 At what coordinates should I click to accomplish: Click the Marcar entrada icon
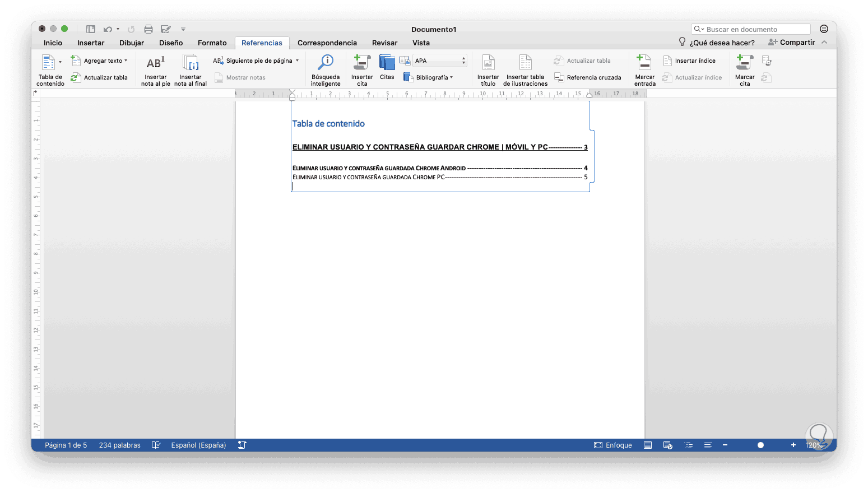tap(644, 62)
